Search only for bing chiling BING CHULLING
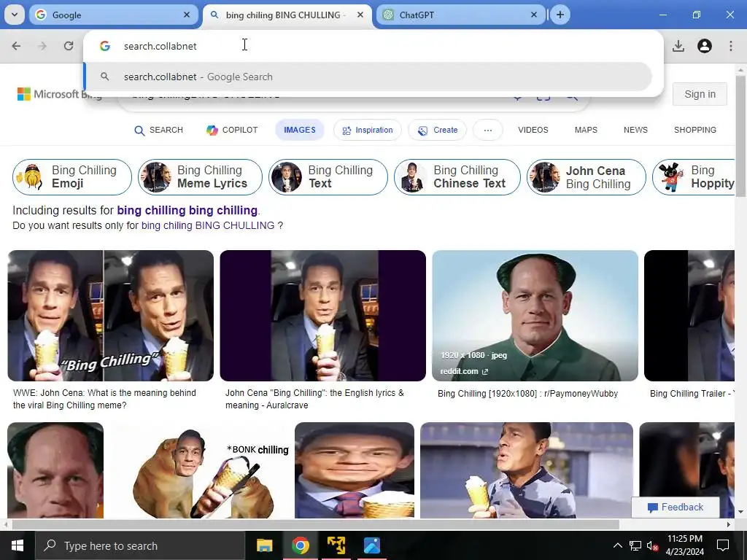Viewport: 747px width, 560px height. pyautogui.click(x=208, y=226)
